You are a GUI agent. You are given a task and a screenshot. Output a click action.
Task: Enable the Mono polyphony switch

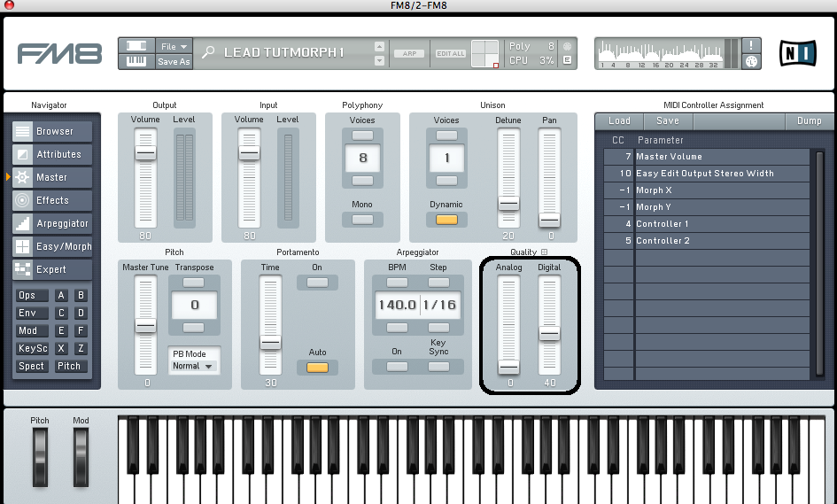[x=362, y=220]
